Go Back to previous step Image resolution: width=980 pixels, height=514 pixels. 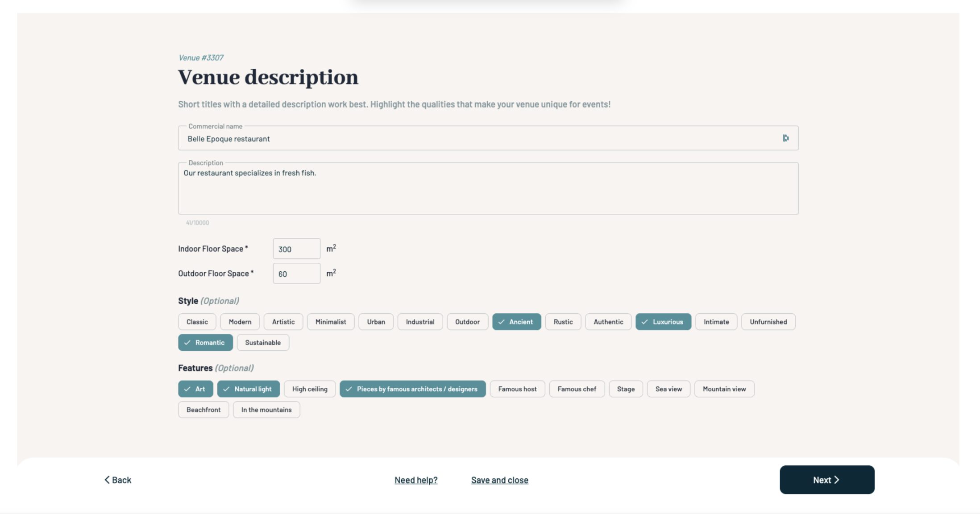(x=118, y=480)
